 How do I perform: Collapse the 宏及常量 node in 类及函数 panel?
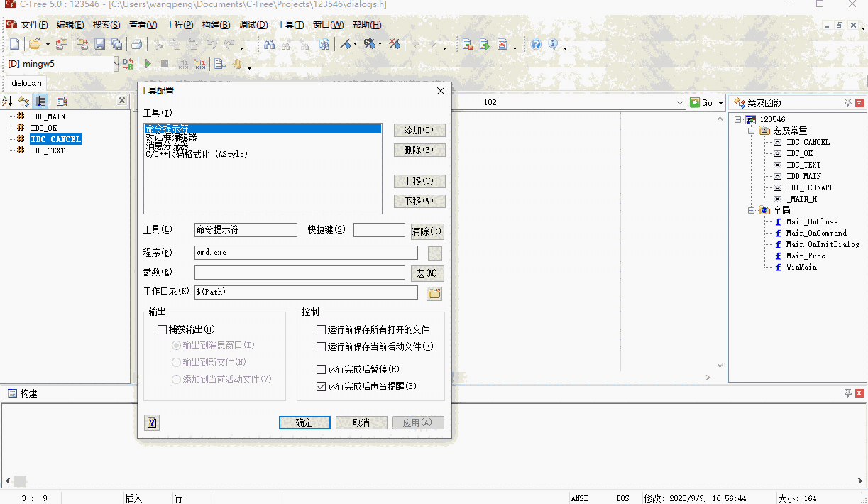(751, 131)
